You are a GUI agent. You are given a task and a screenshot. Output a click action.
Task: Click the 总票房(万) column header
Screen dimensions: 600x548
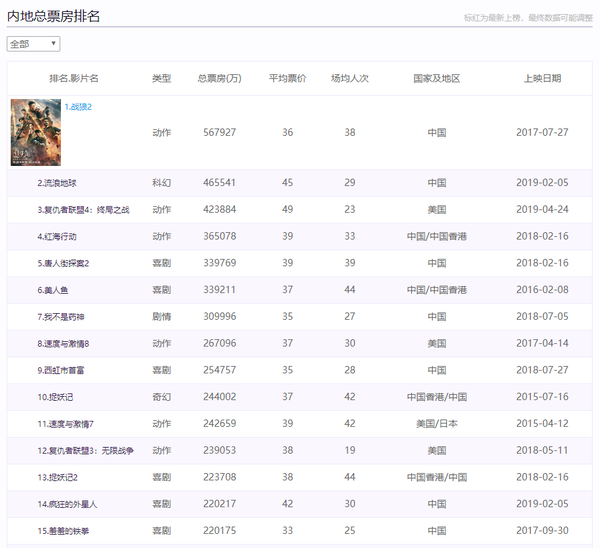pyautogui.click(x=220, y=78)
